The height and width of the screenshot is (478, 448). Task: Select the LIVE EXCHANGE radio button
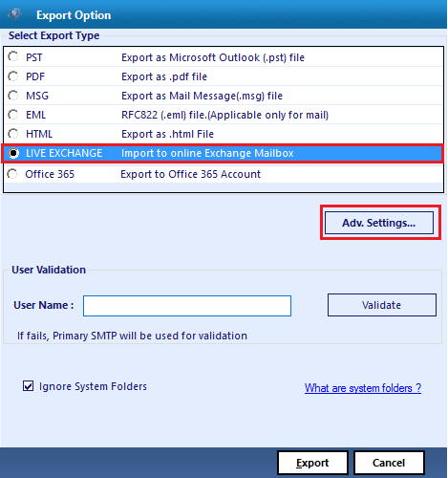[13, 153]
